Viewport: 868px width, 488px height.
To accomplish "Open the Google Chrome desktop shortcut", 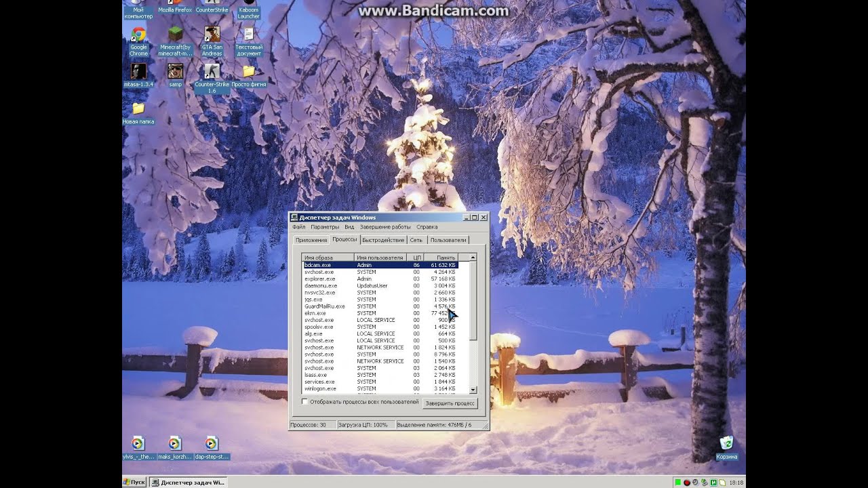I will tap(138, 41).
